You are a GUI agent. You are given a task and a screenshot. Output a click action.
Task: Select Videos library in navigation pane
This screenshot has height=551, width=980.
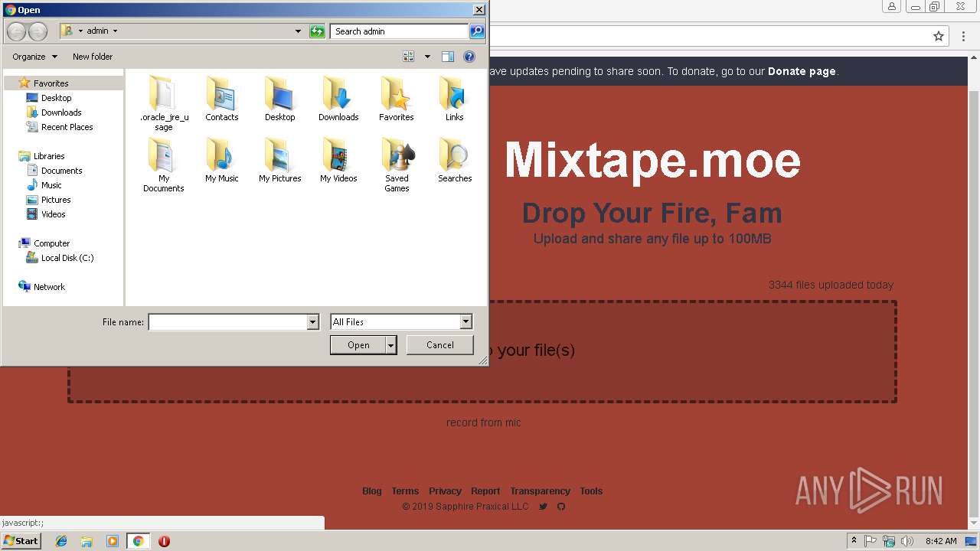(53, 214)
